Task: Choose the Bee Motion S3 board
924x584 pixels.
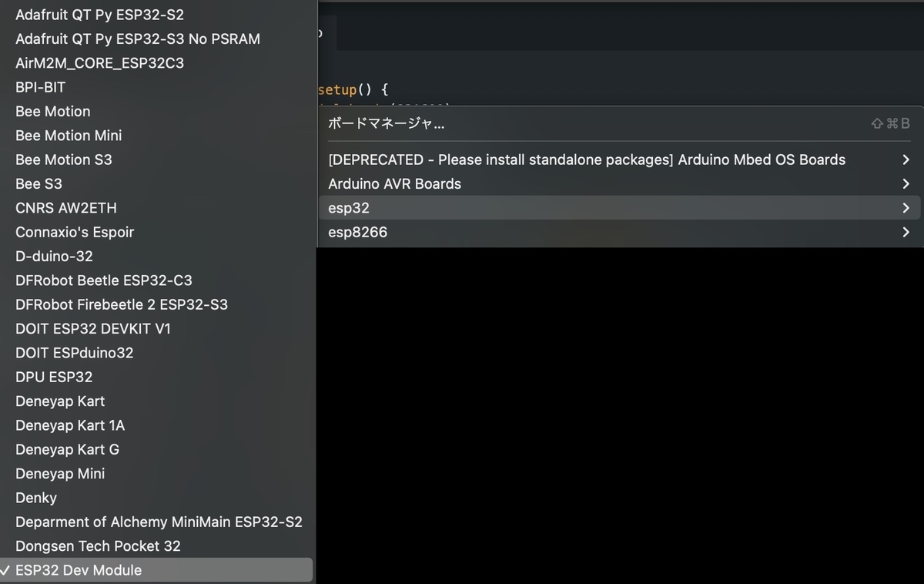Action: click(63, 159)
